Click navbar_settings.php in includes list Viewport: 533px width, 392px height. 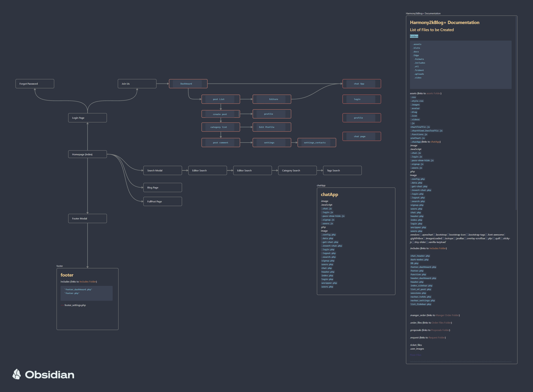pos(423,301)
